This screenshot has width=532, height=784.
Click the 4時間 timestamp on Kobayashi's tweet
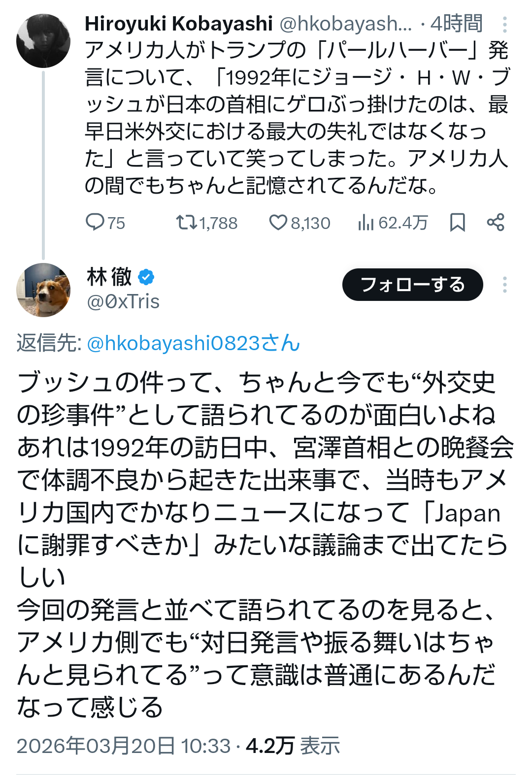pos(456,24)
